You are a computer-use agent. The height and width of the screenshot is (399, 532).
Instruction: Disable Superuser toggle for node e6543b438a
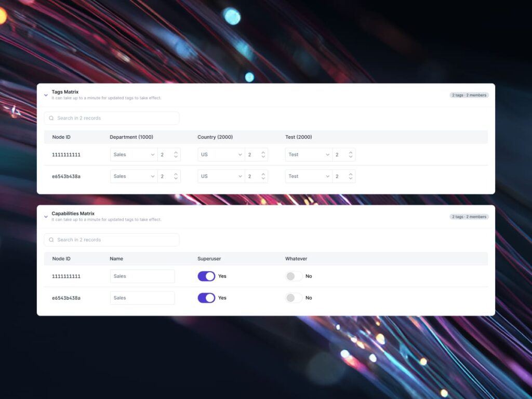[206, 298]
